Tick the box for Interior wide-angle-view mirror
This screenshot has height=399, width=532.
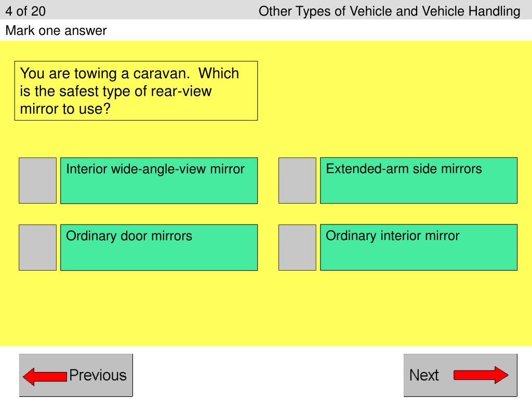click(x=37, y=180)
